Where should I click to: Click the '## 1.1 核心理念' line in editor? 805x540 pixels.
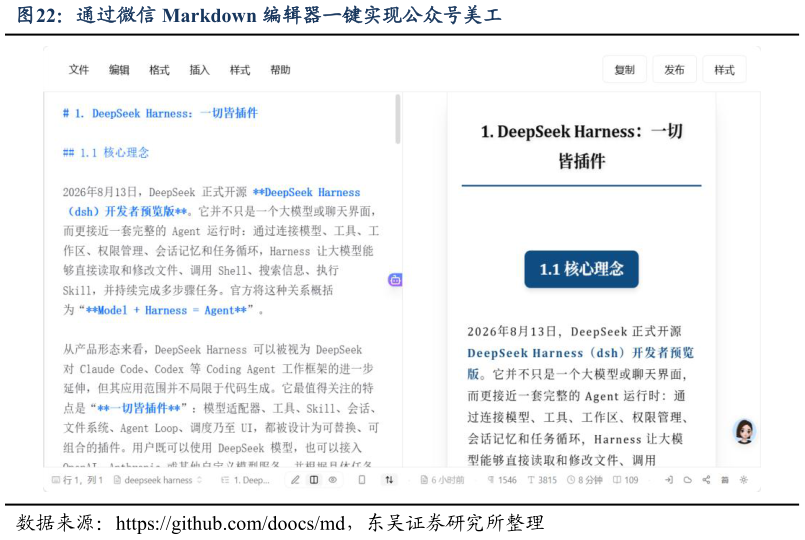click(x=105, y=152)
